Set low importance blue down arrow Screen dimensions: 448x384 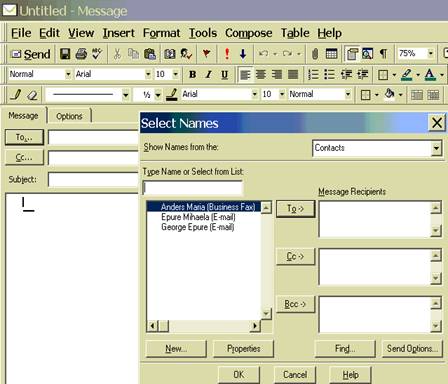pos(243,54)
